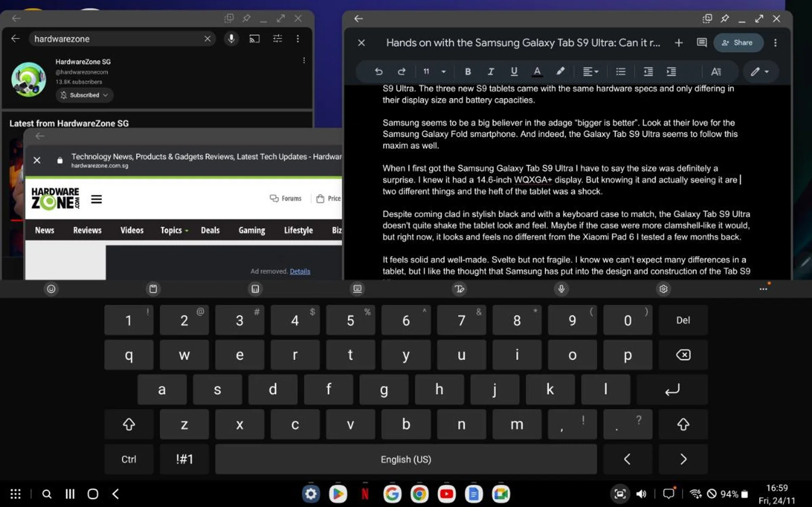Open the keyboard emoji panel
Screen dimensions: 812x507
51,289
